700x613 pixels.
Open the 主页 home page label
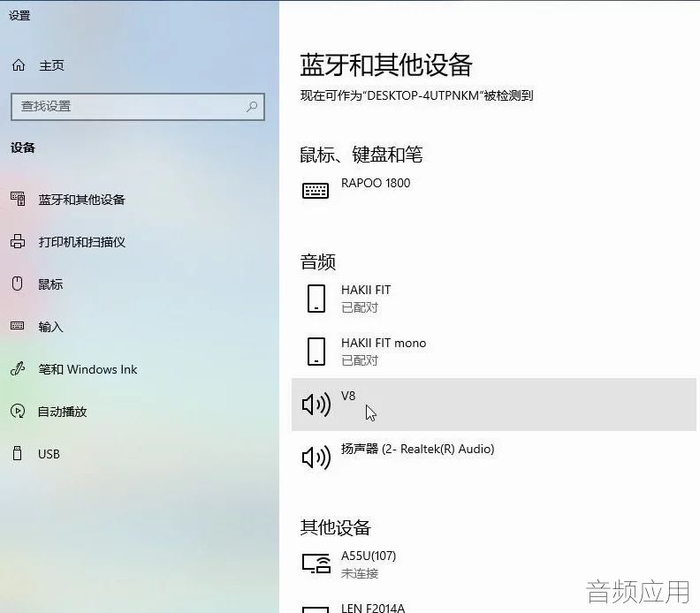click(51, 65)
